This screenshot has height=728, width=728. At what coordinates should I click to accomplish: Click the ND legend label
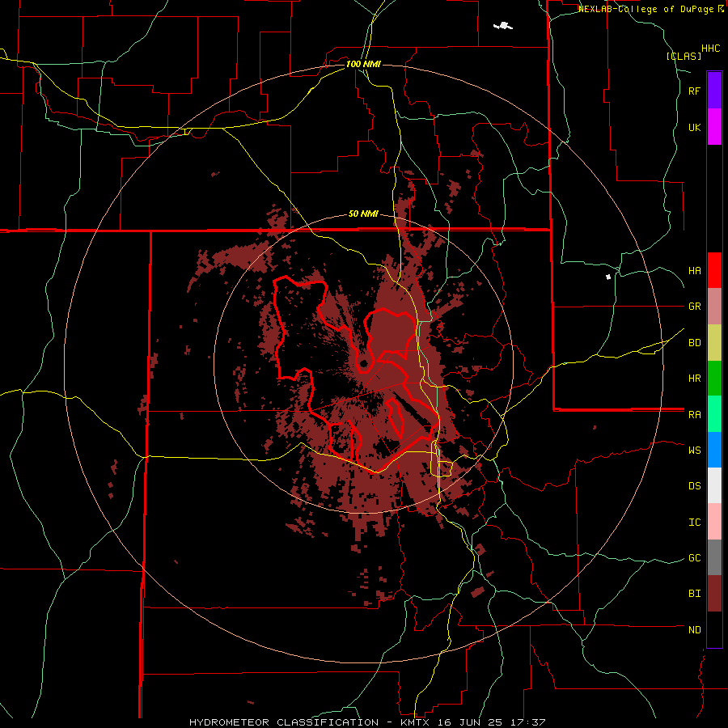point(694,630)
